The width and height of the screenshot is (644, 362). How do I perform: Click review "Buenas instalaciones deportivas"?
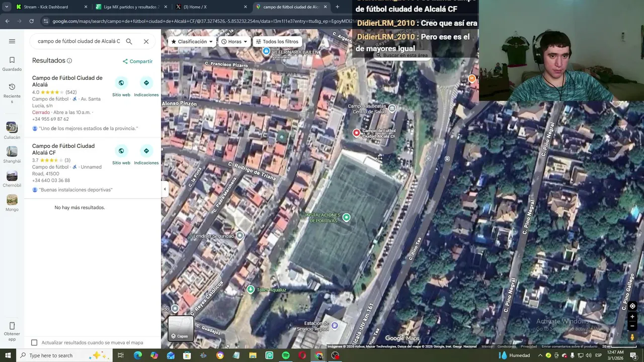[75, 190]
